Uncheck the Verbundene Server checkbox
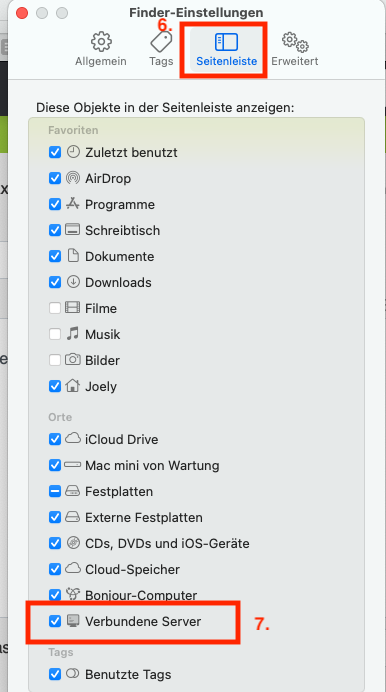The image size is (386, 692). pos(55,621)
